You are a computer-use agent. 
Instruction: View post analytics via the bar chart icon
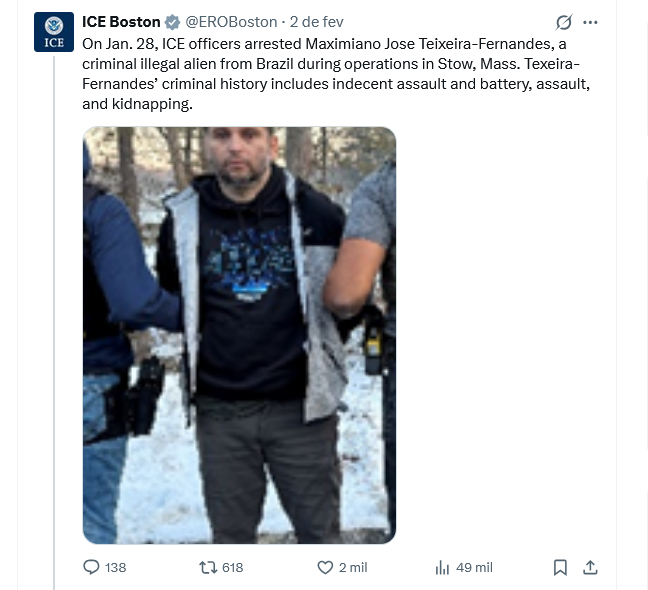pos(442,567)
